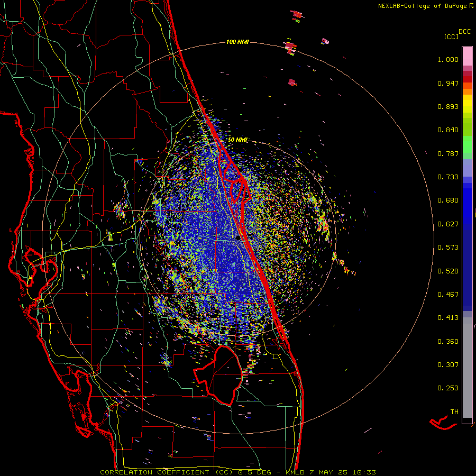Click the TH label at the scale bottom
Image resolution: width=476 pixels, height=476 pixels.
coord(454,412)
